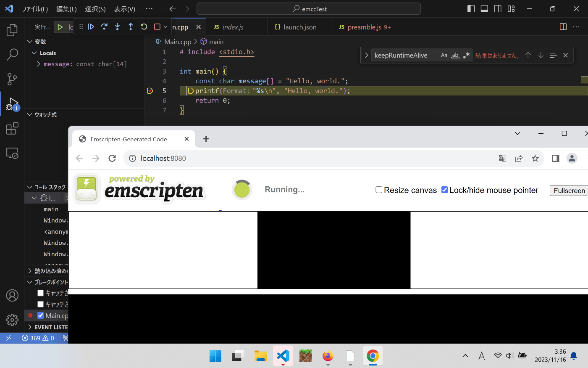Open the Search view in activity bar
This screenshot has width=588, height=368.
12,54
